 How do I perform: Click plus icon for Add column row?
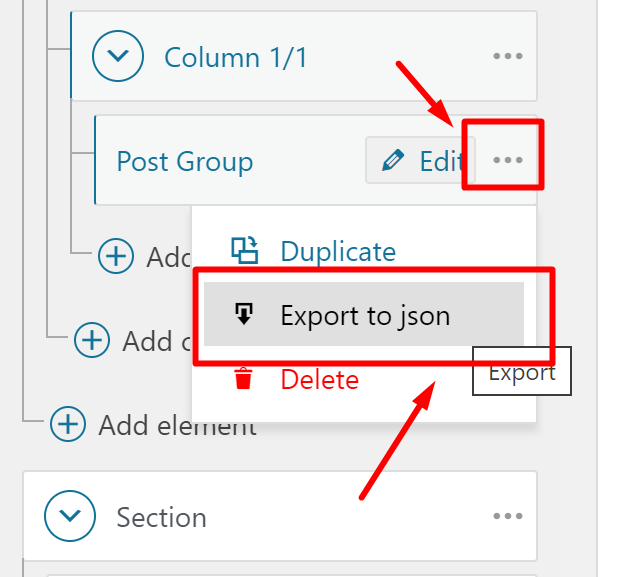coord(92,340)
